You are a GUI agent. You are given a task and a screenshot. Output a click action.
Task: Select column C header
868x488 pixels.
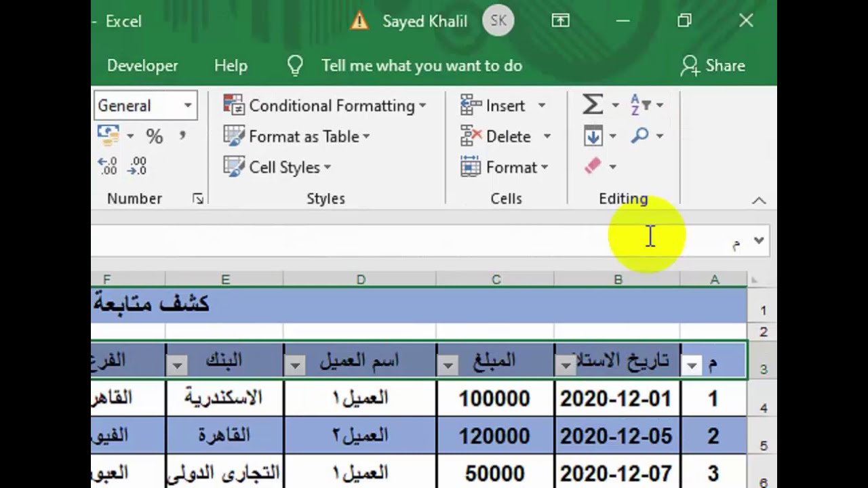(496, 279)
